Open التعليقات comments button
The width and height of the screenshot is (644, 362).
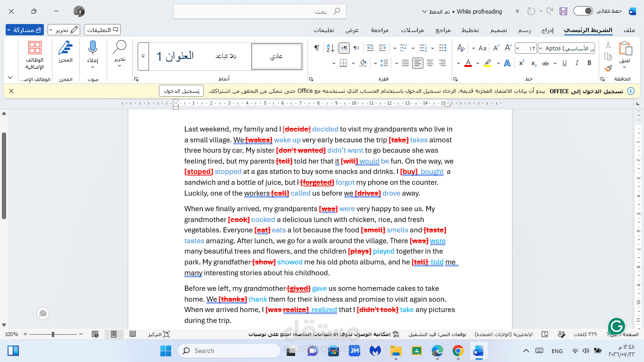click(x=102, y=30)
